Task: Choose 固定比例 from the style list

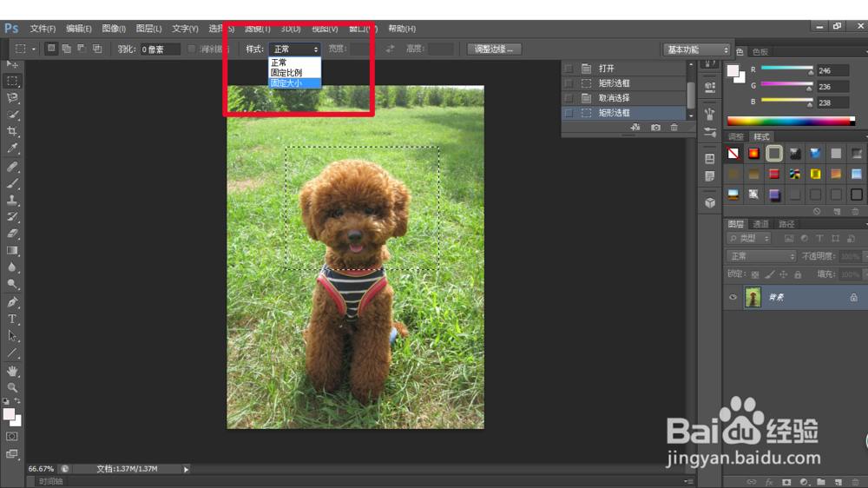Action: pyautogui.click(x=294, y=73)
